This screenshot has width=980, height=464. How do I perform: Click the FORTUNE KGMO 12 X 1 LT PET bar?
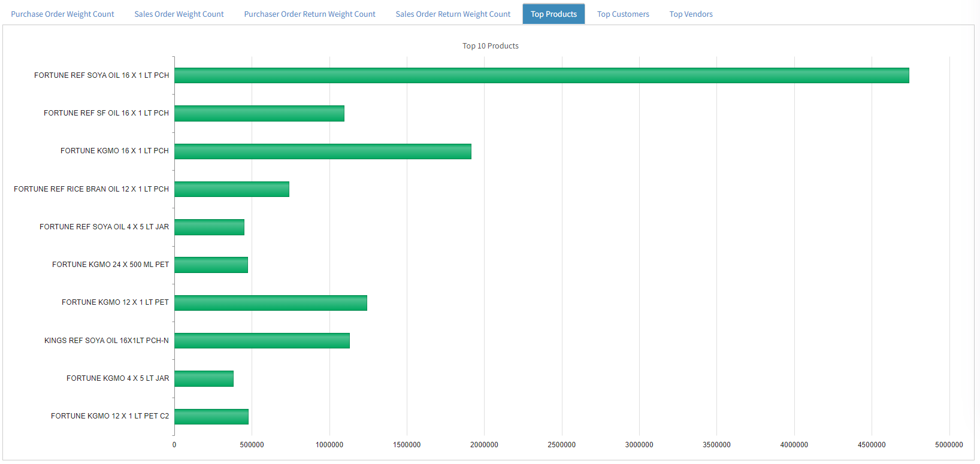click(x=271, y=303)
